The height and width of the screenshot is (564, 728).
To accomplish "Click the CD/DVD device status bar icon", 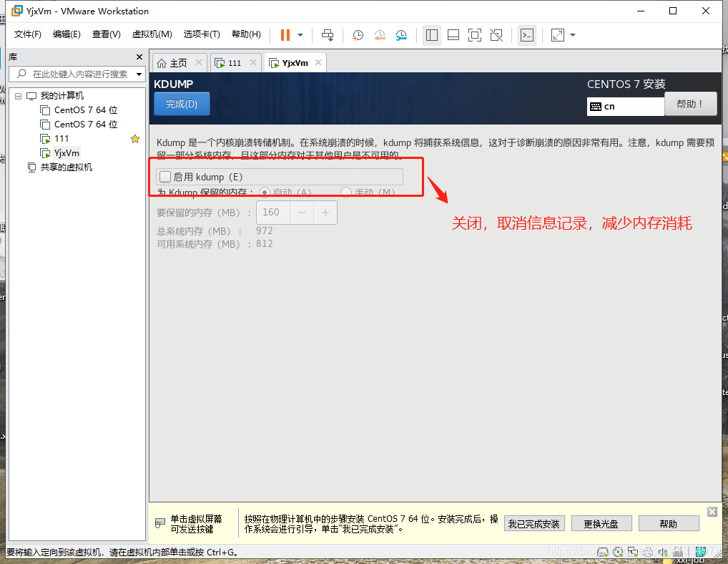I will click(618, 552).
